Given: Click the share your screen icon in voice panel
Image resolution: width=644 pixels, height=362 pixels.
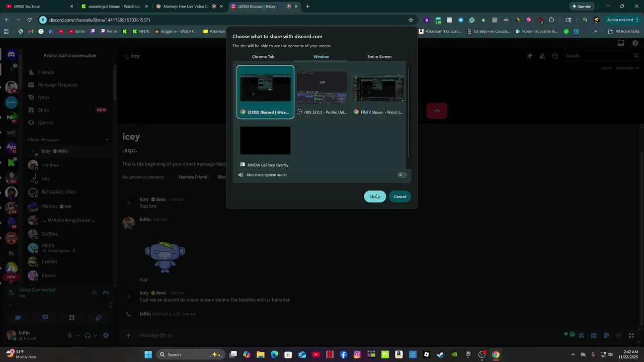Looking at the screenshot, I should (x=45, y=318).
